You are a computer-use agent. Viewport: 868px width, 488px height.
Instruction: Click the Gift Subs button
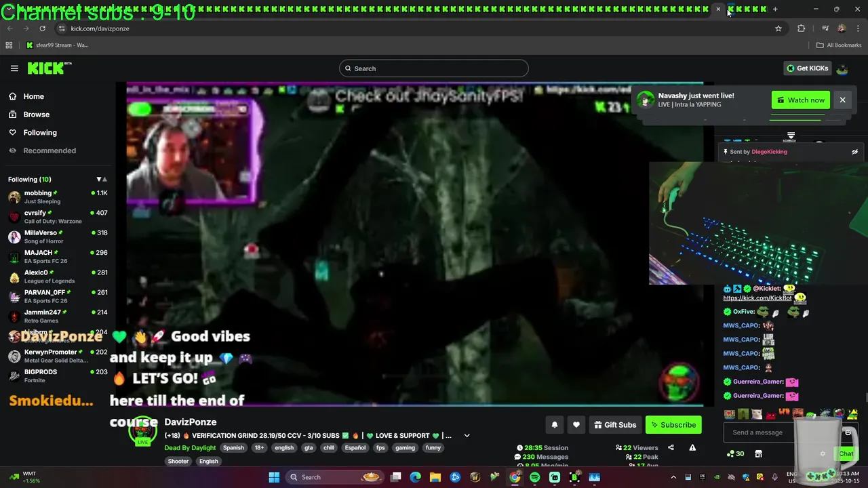coord(615,425)
